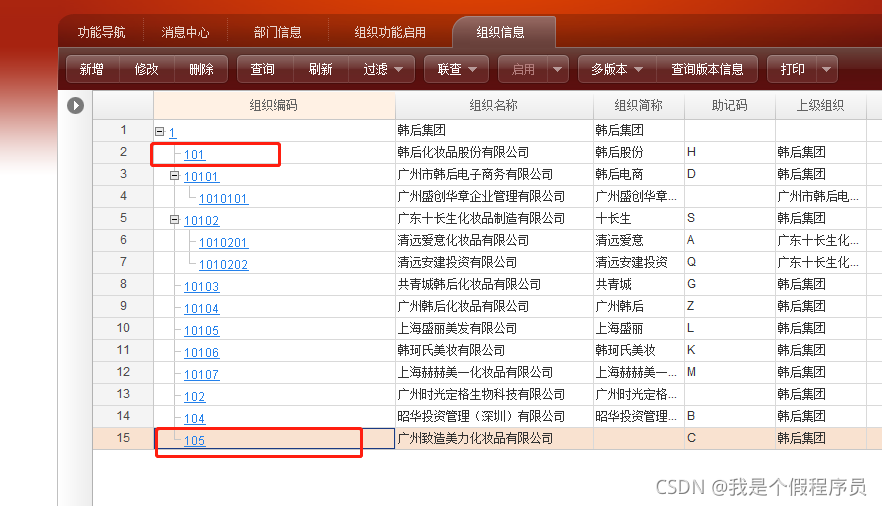The height and width of the screenshot is (506, 882).
Task: Open organization code link 10106
Action: click(201, 353)
